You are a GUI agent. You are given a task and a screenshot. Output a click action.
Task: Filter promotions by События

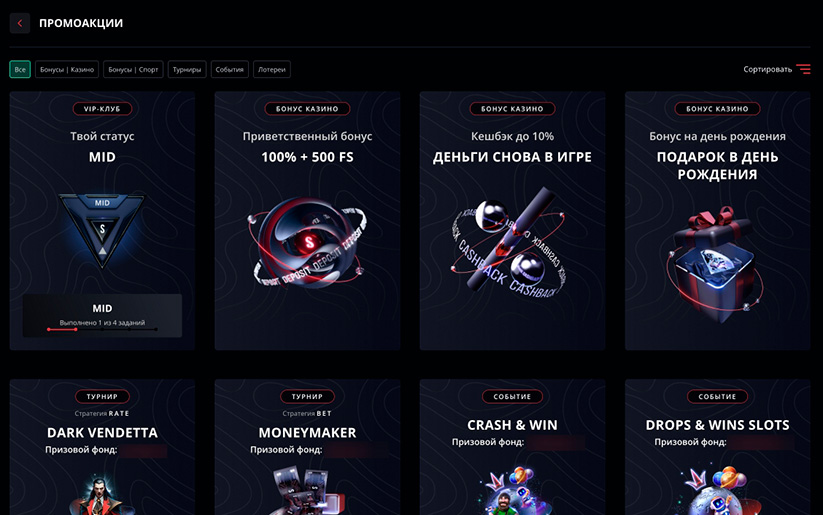(x=229, y=69)
